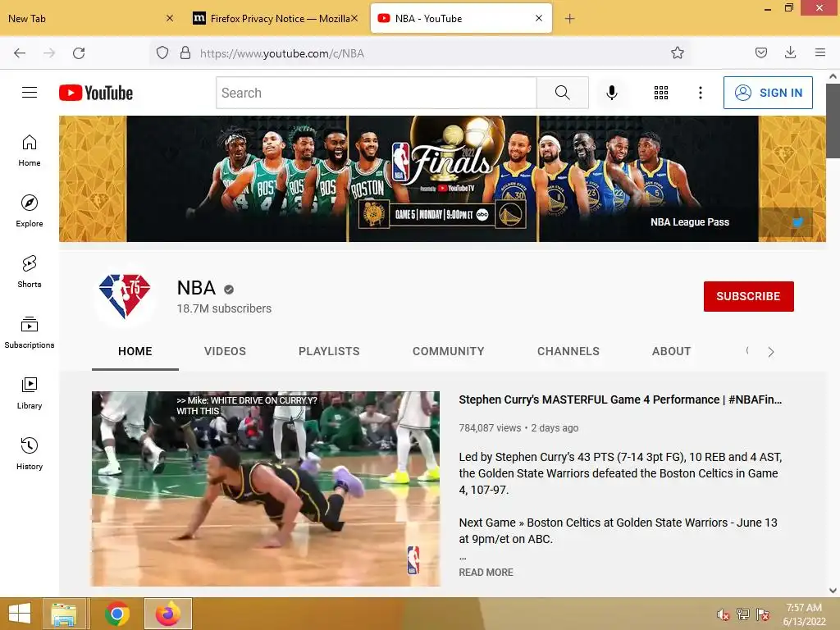
Task: Click the NBA channel avatar logo
Action: [x=125, y=295]
